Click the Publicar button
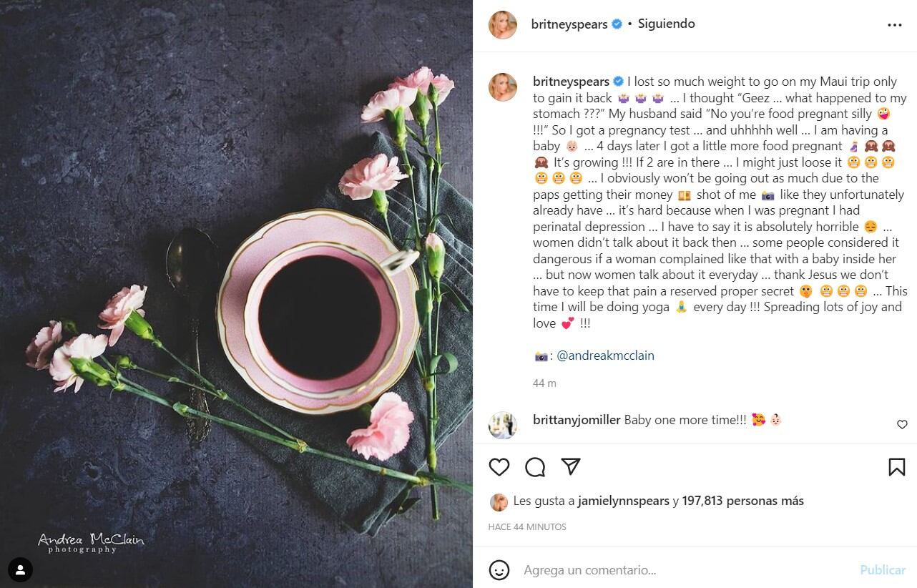The width and height of the screenshot is (917, 588). tap(883, 570)
